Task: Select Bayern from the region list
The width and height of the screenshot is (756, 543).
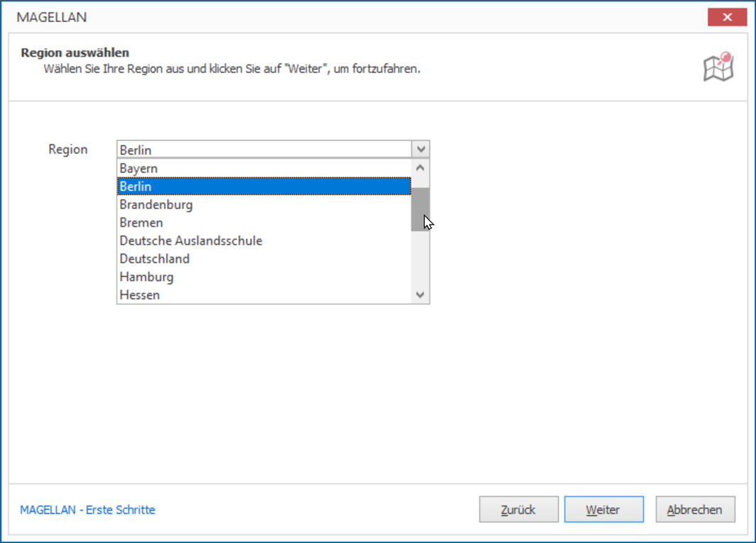Action: coord(265,168)
